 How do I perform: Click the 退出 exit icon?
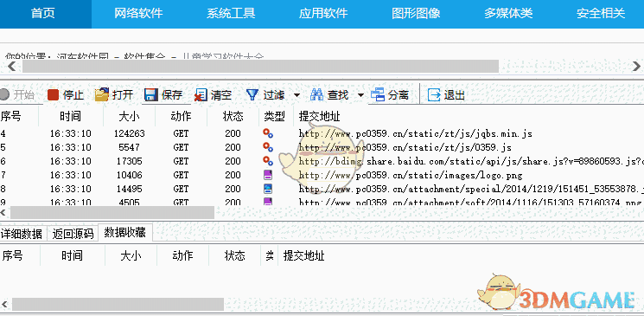point(434,95)
